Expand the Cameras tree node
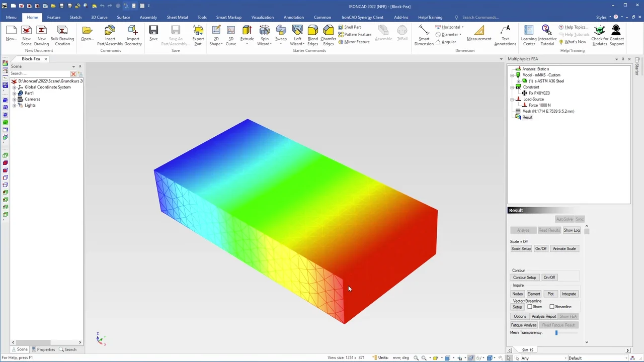The image size is (644, 362). 15,99
